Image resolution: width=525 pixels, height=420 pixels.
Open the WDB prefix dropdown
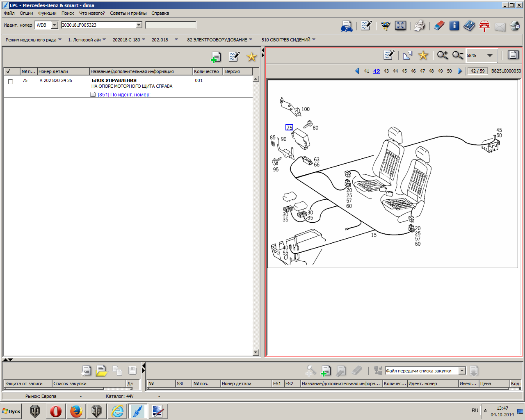55,25
